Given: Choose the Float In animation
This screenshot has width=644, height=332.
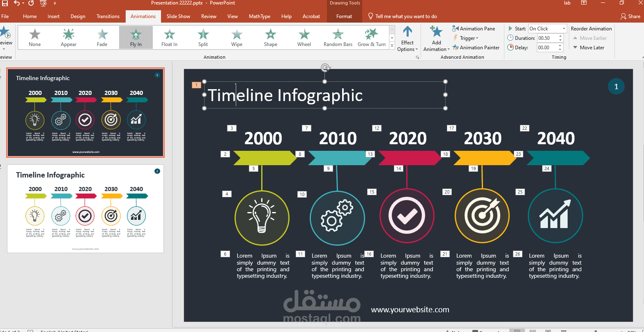Looking at the screenshot, I should [170, 37].
